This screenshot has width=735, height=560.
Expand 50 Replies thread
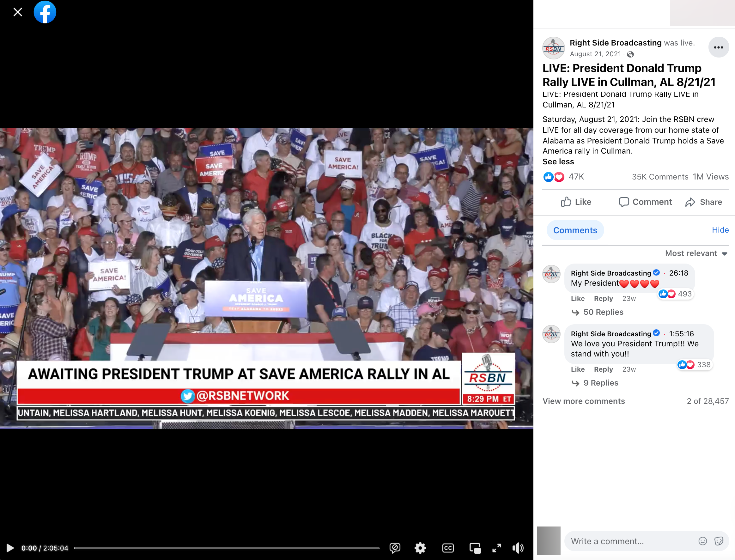pyautogui.click(x=603, y=312)
